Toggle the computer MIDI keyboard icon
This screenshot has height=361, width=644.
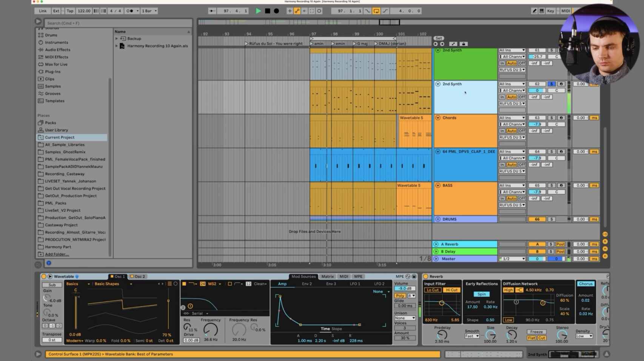[x=541, y=11]
